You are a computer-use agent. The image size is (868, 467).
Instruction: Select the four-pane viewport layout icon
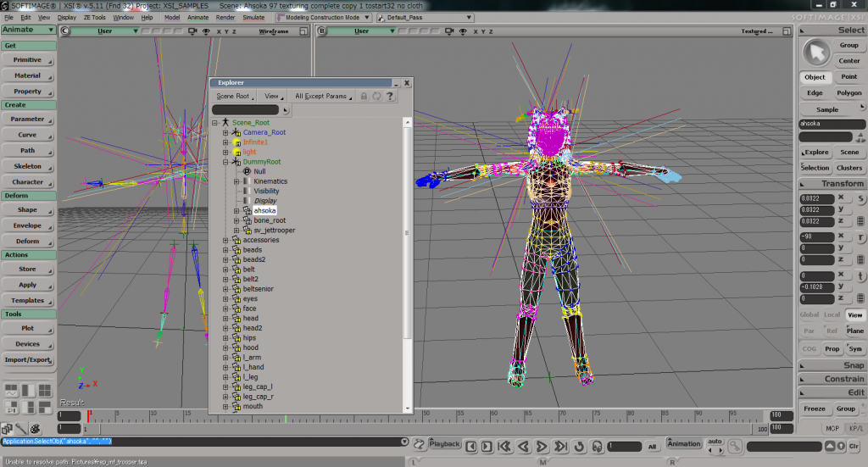pos(44,390)
